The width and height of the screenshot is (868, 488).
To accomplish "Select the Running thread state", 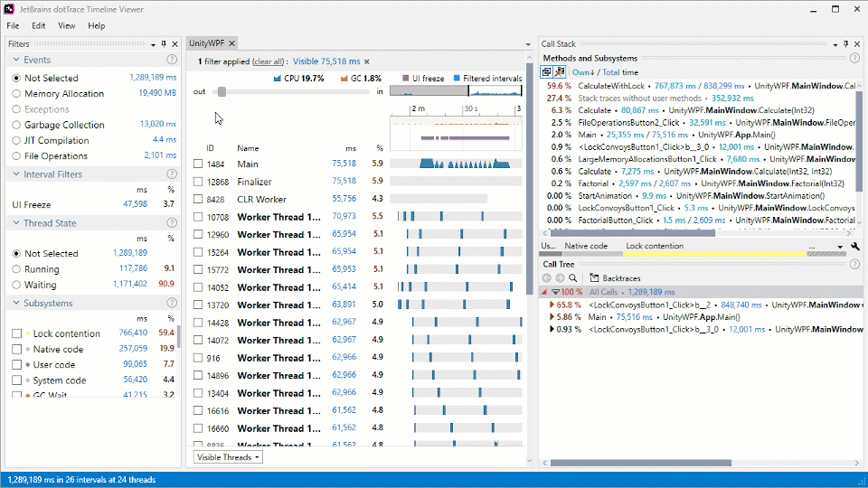I will pyautogui.click(x=16, y=269).
